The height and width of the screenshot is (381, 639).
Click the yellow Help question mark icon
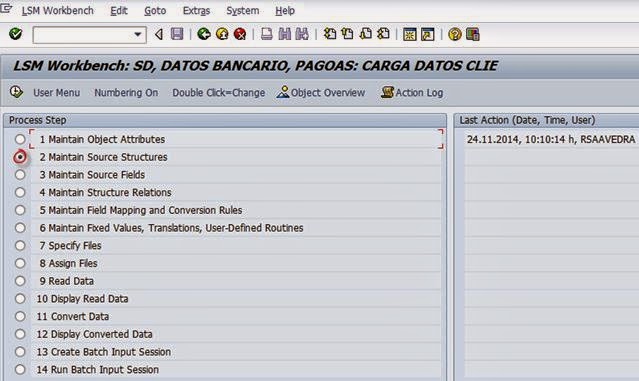pos(454,34)
